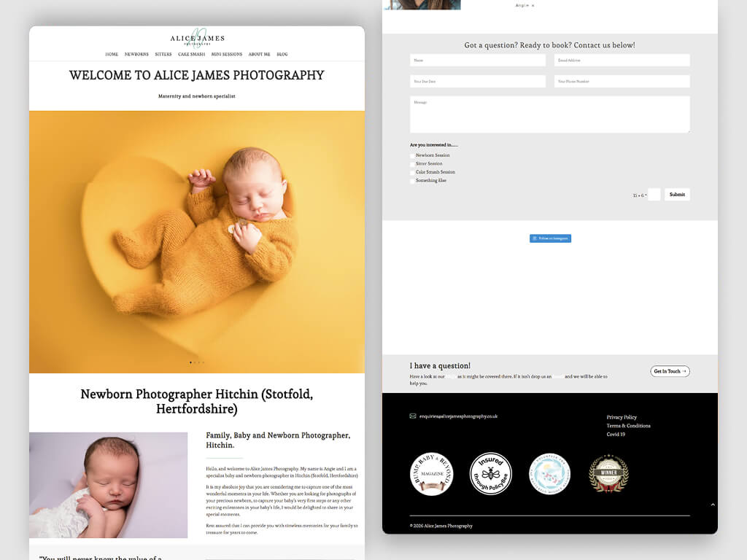Click the Bump Baby & Beyond Magazine badge
747x560 pixels.
pos(432,474)
